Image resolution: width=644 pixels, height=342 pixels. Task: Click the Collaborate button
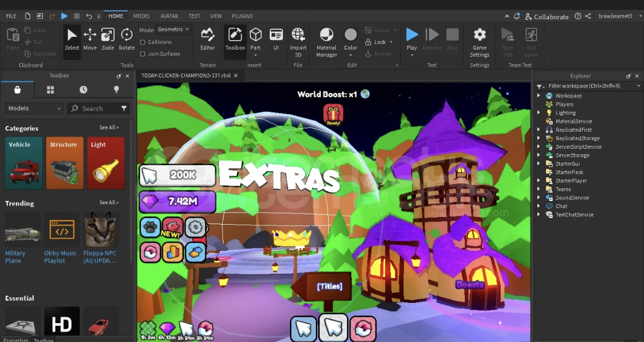(547, 17)
